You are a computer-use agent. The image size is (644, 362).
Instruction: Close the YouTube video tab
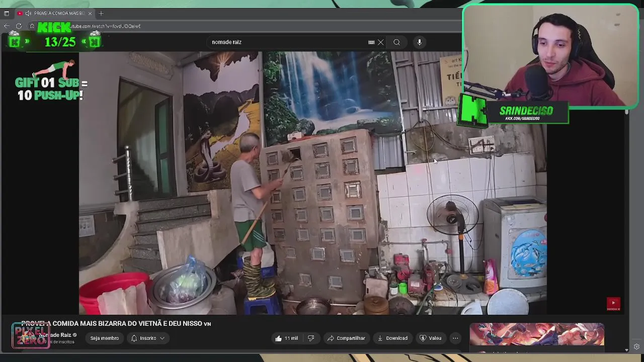90,13
